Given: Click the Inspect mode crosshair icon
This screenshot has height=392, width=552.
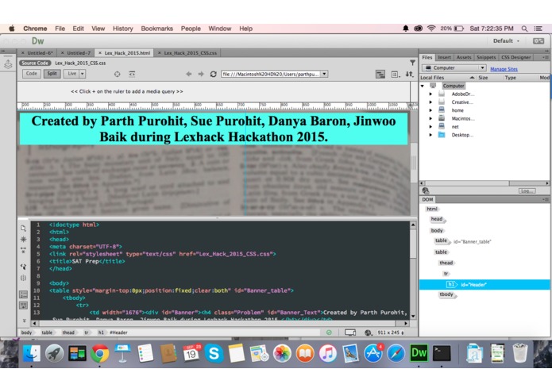Looking at the screenshot, I should (x=118, y=74).
